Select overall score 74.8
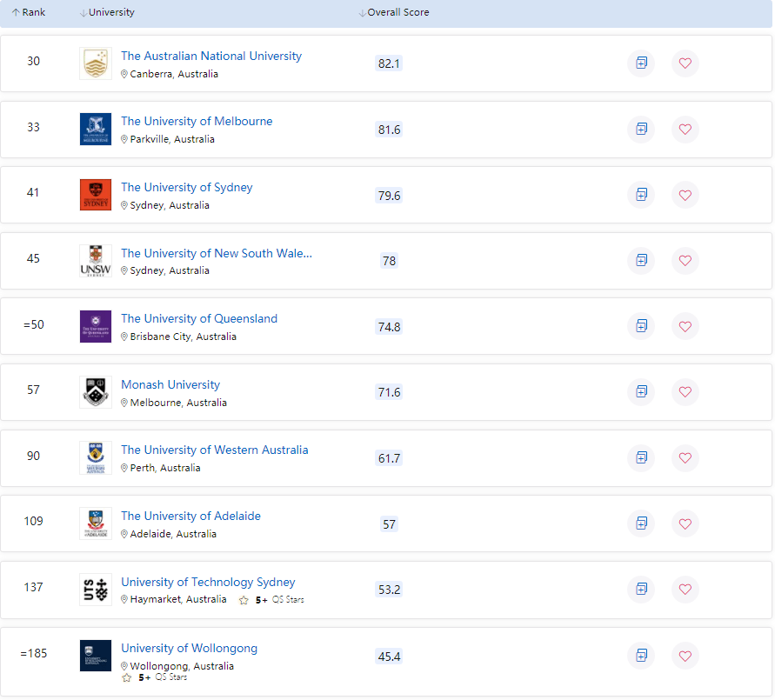This screenshot has width=775, height=700. pos(389,327)
